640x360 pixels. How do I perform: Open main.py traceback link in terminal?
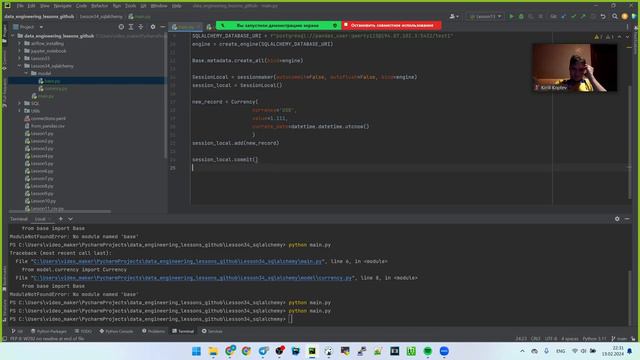tap(177, 261)
